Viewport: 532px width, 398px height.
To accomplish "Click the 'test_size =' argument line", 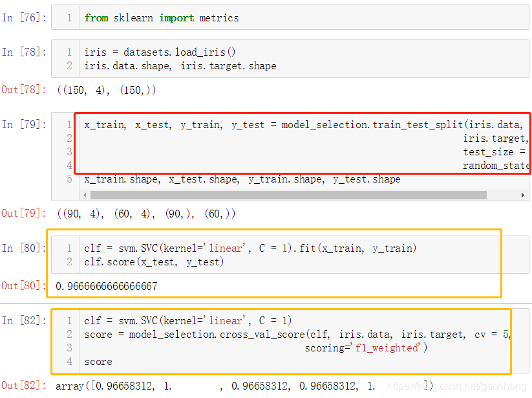I will pyautogui.click(x=495, y=152).
